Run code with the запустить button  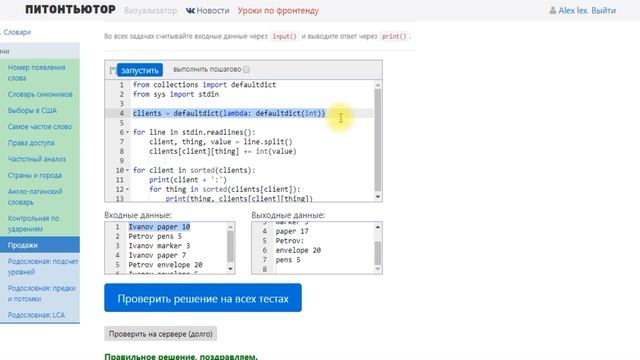pos(140,70)
